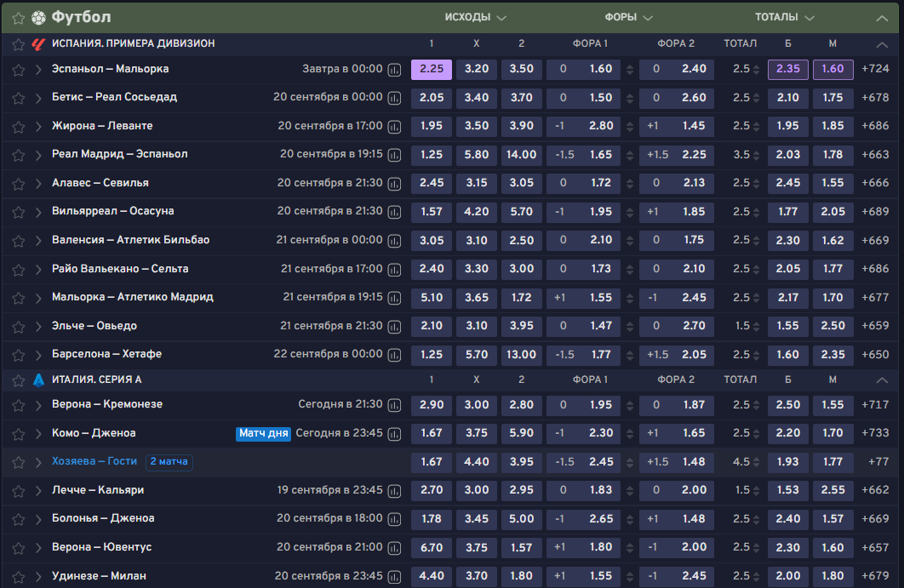Show +733 more markets for Комо – Дженоа

[875, 433]
